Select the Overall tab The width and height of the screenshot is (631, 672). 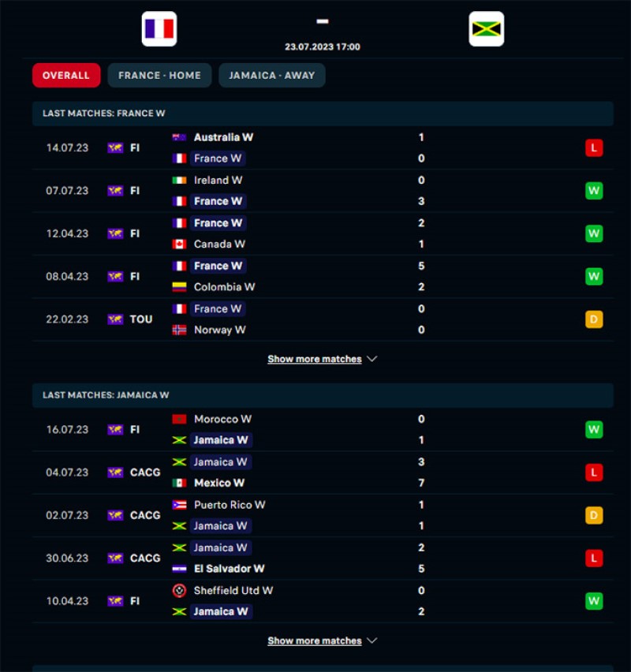pyautogui.click(x=66, y=76)
